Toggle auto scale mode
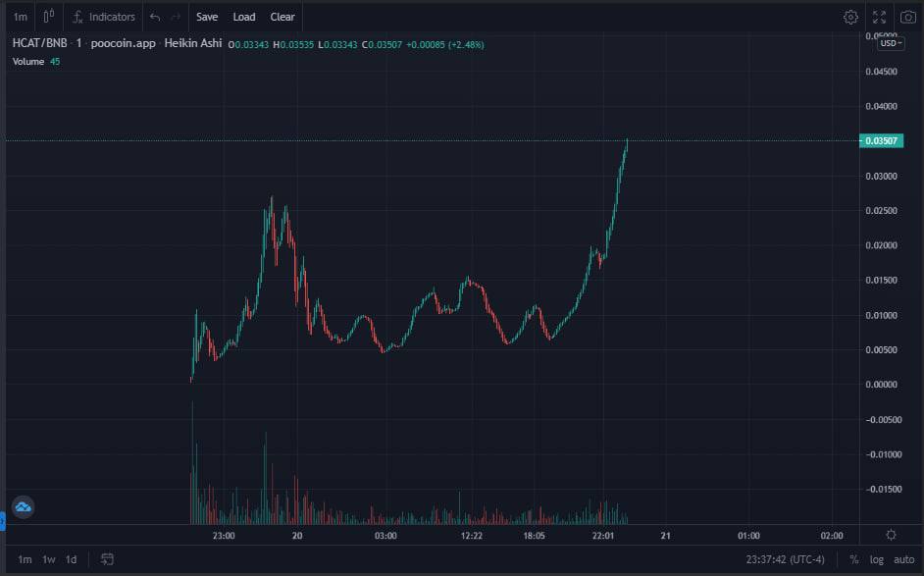 [x=904, y=559]
